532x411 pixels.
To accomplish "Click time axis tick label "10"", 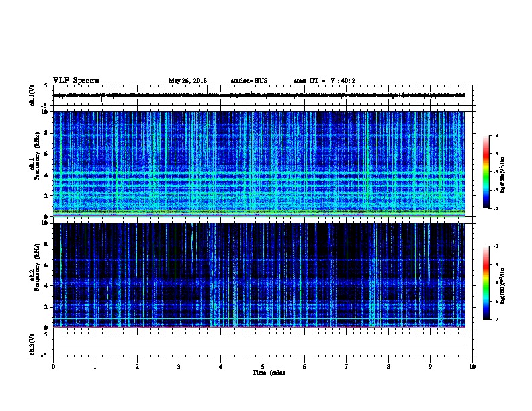I will tap(472, 367).
